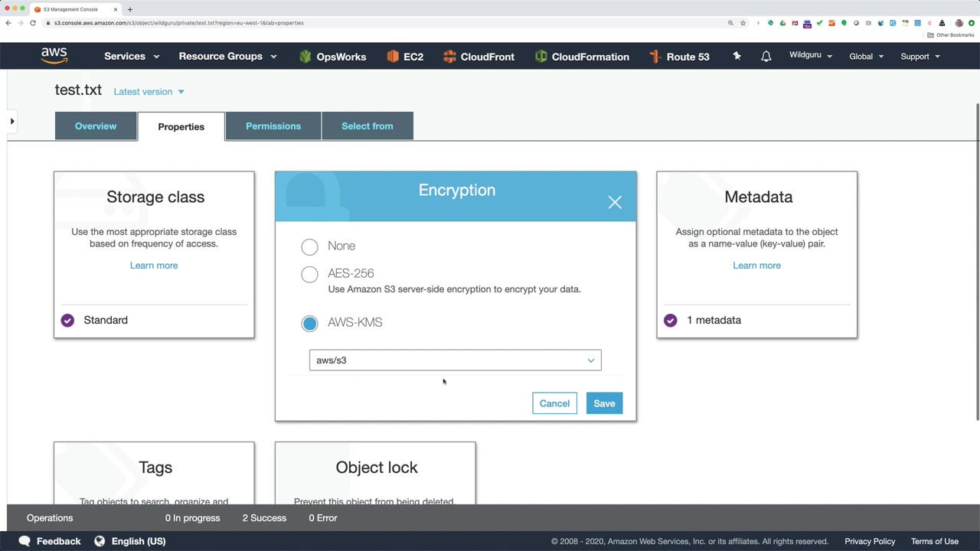Switch to the Select from tab
Viewport: 980px width, 551px height.
(x=367, y=126)
